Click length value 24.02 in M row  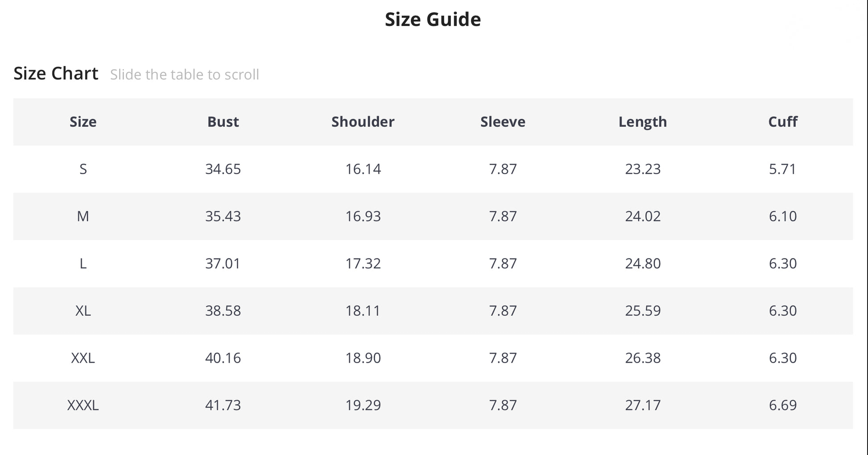click(642, 217)
